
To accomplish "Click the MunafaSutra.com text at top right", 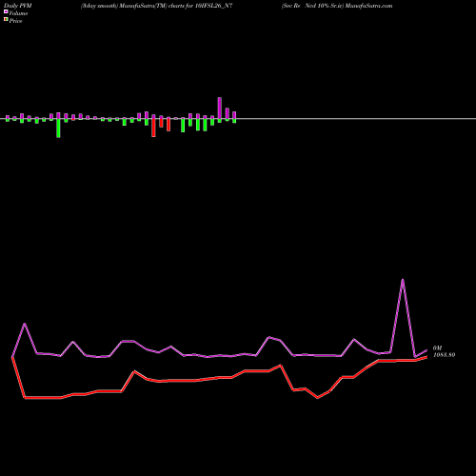I will 368,6.
